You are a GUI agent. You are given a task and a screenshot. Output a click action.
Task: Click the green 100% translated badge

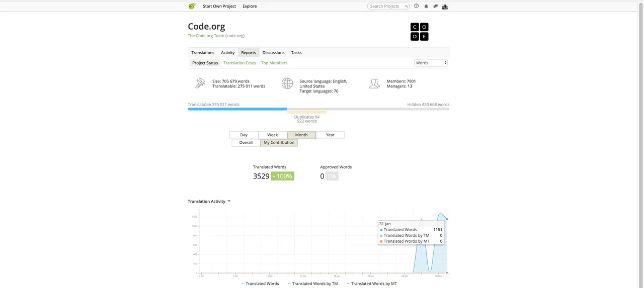(x=283, y=176)
